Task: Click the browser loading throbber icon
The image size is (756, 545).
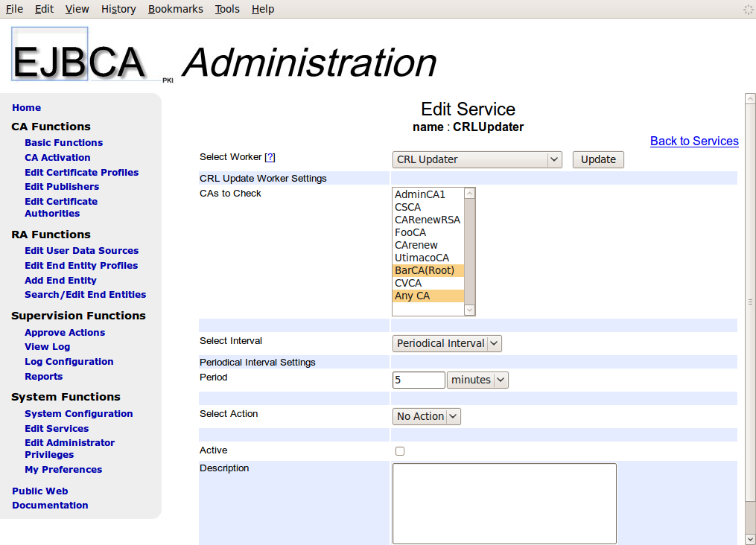Action: pyautogui.click(x=748, y=10)
